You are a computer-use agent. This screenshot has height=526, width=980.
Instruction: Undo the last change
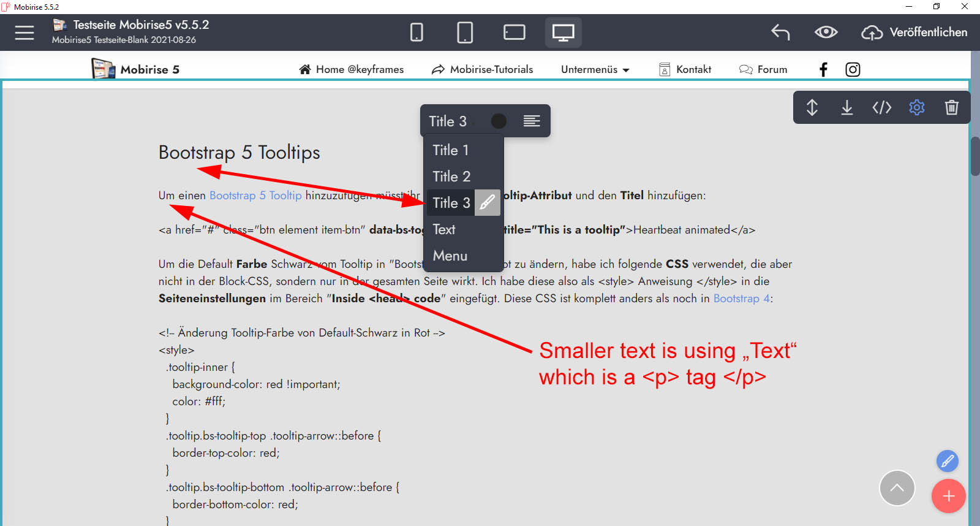(780, 32)
